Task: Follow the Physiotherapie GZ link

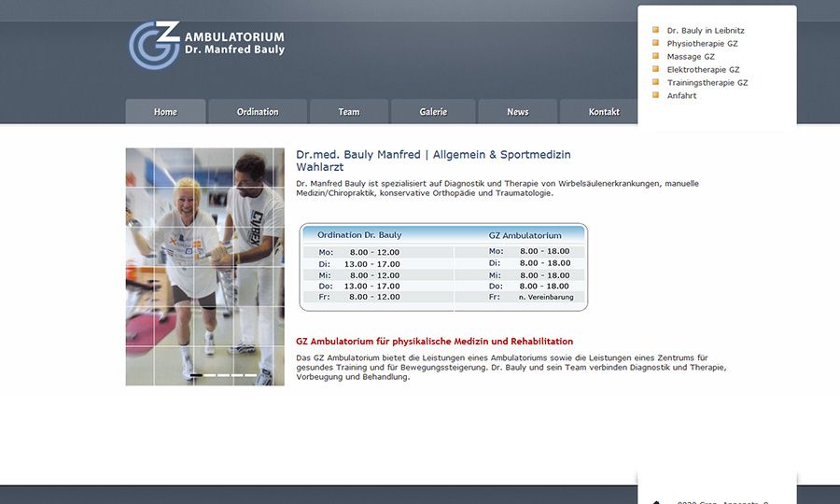Action: tap(702, 43)
